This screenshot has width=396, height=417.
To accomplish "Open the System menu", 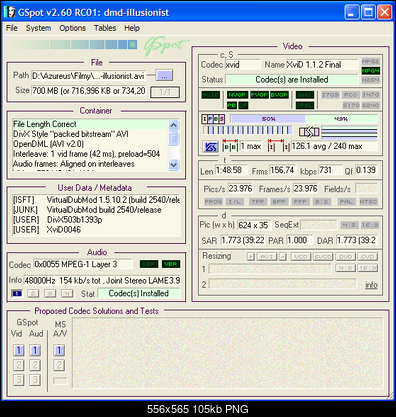I will point(38,28).
